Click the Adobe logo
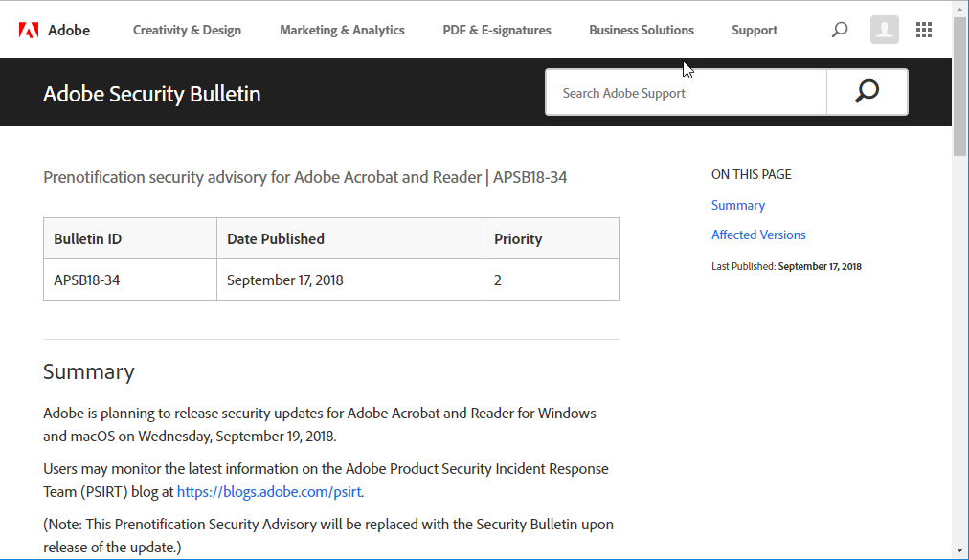This screenshot has width=969, height=560. (55, 29)
